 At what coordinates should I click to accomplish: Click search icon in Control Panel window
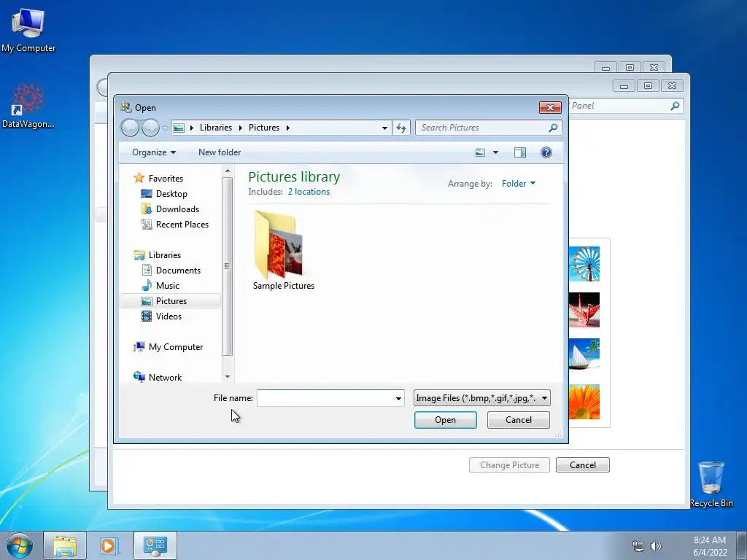675,106
